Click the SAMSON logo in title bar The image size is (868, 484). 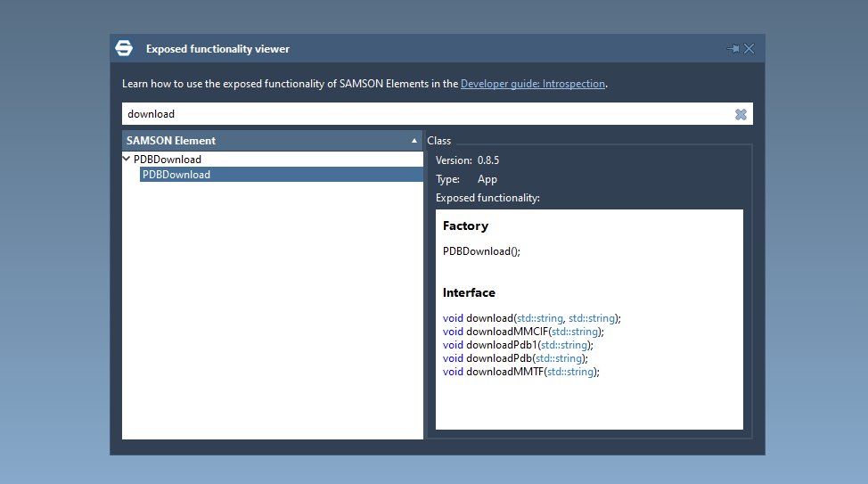124,49
